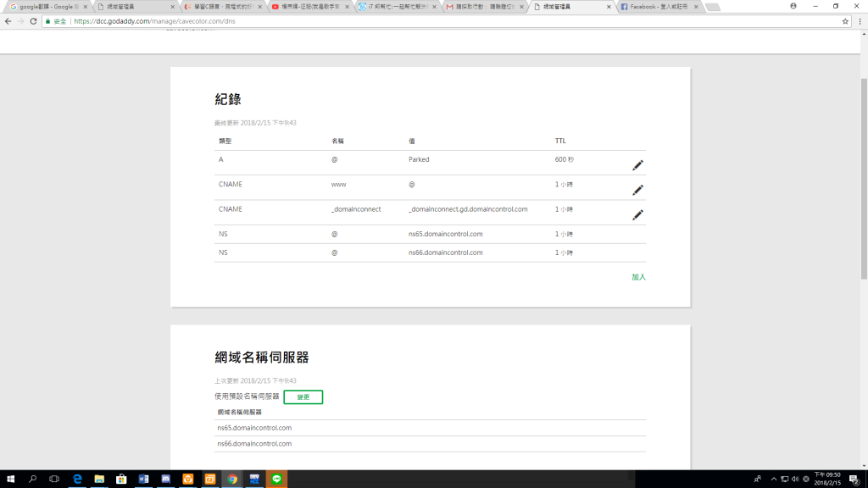Open the first orange app on the taskbar
This screenshot has width=868, height=488.
187,480
